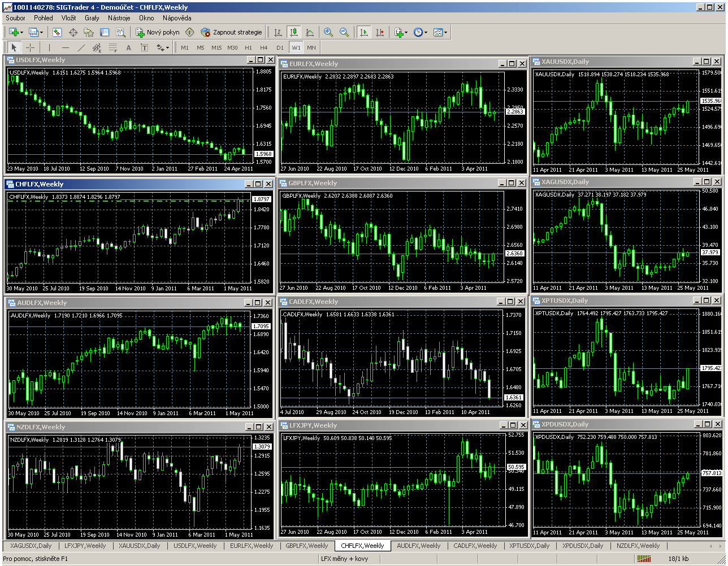The width and height of the screenshot is (728, 566).
Task: Draw a vertical line tool
Action: pyautogui.click(x=49, y=47)
